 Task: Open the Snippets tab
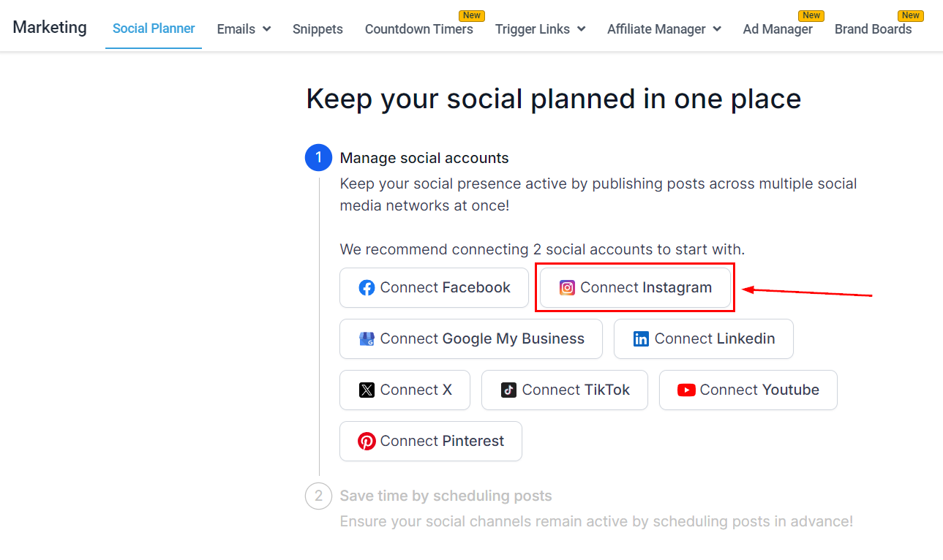pos(318,29)
